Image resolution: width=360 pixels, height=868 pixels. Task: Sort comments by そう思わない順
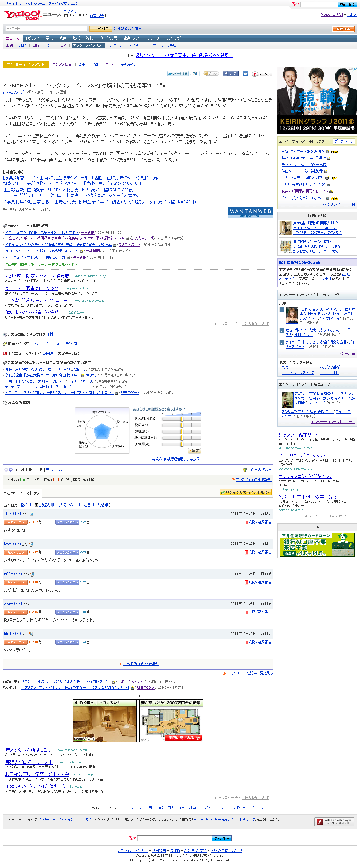(x=69, y=505)
